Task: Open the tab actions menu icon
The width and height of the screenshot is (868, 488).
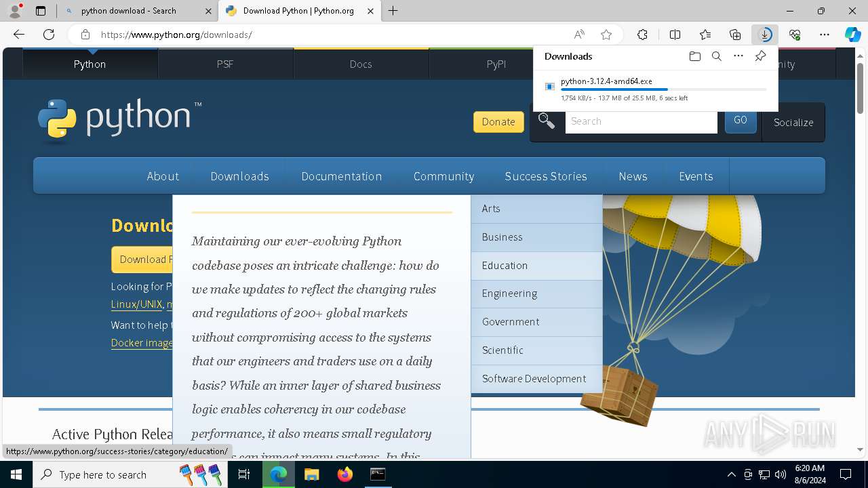Action: [41, 11]
